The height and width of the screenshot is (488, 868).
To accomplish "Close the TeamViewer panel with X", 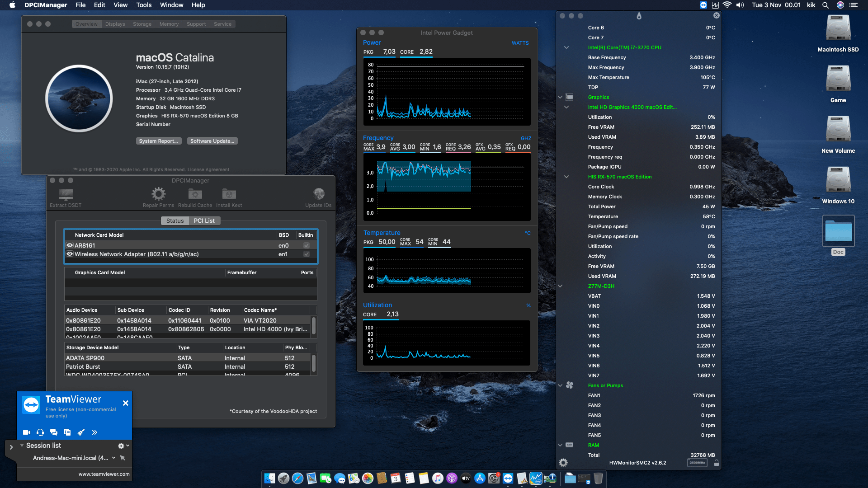I will coord(126,403).
